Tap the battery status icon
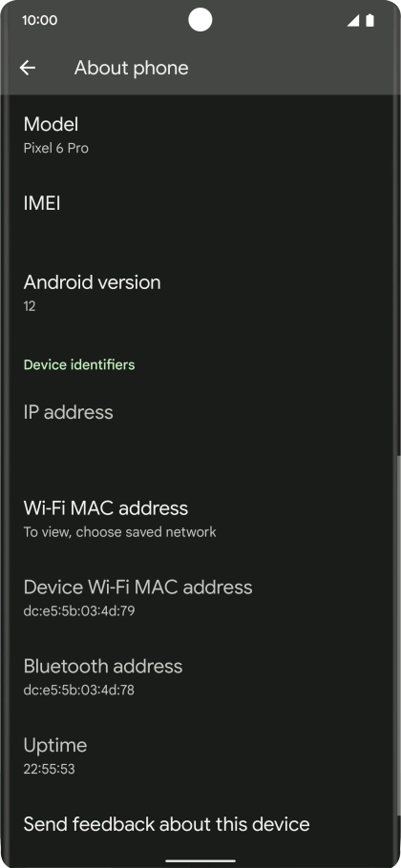401x868 pixels. [369, 21]
